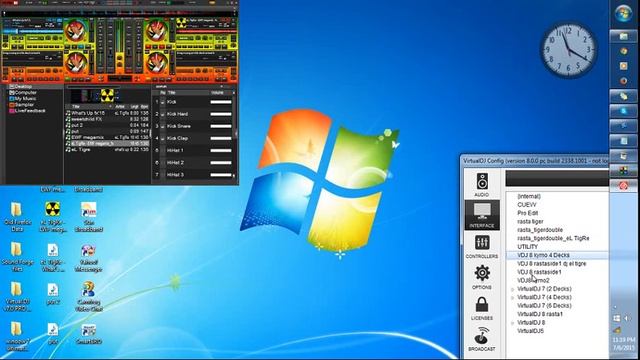
Task: Expand the VirtualDJ 8 skin entry
Action: [513, 323]
